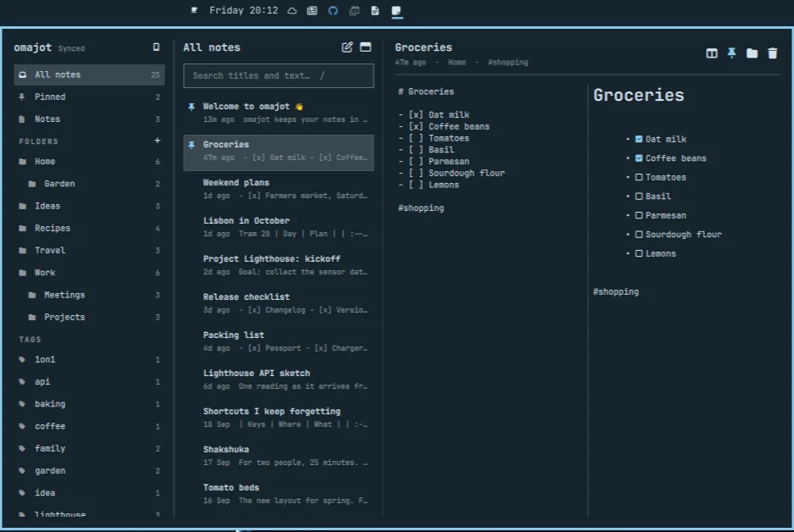
Task: Select All notes in the sidebar
Action: click(89, 75)
